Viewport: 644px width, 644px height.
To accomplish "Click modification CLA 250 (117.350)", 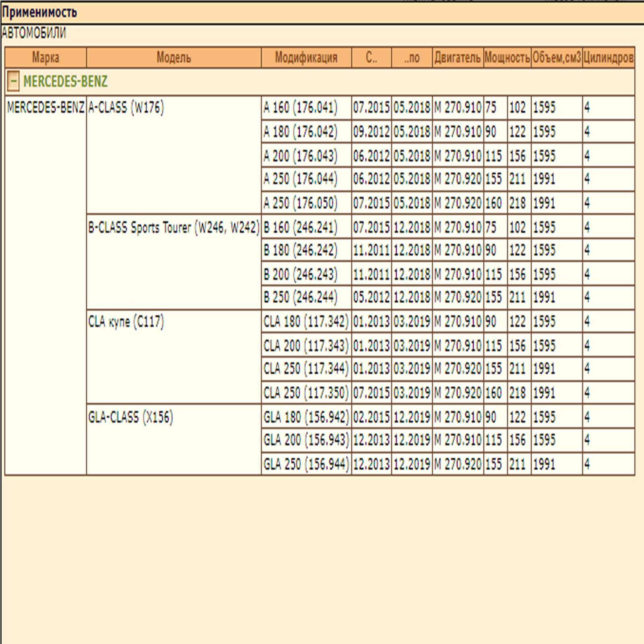I will (x=305, y=393).
